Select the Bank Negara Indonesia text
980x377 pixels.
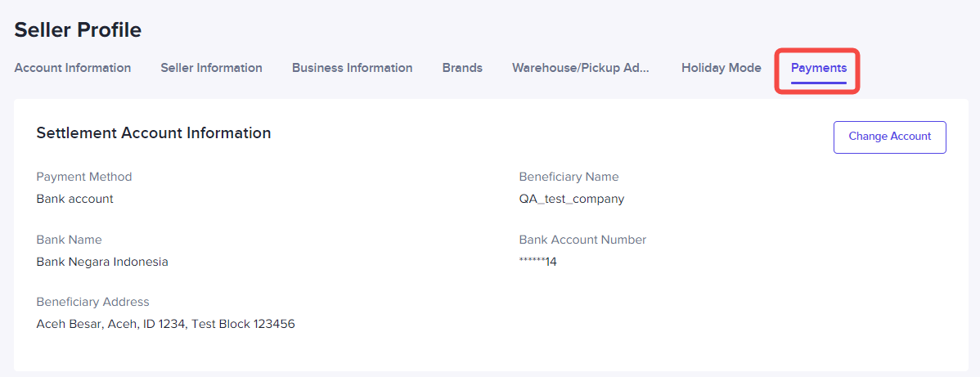coord(102,262)
